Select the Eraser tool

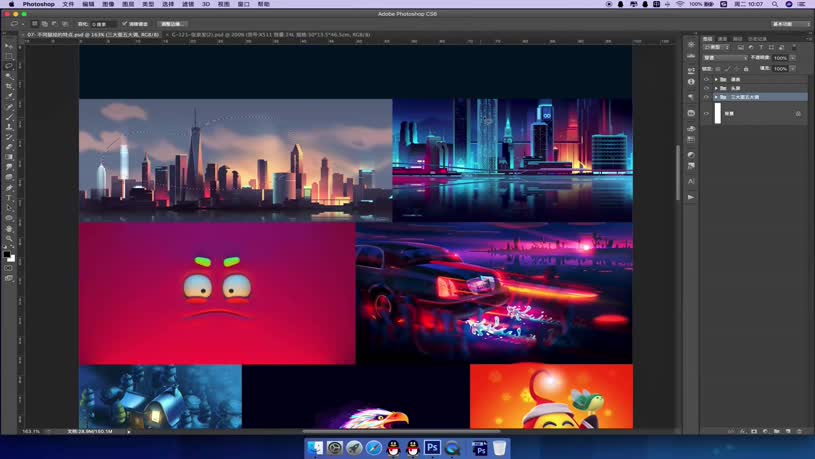click(9, 147)
